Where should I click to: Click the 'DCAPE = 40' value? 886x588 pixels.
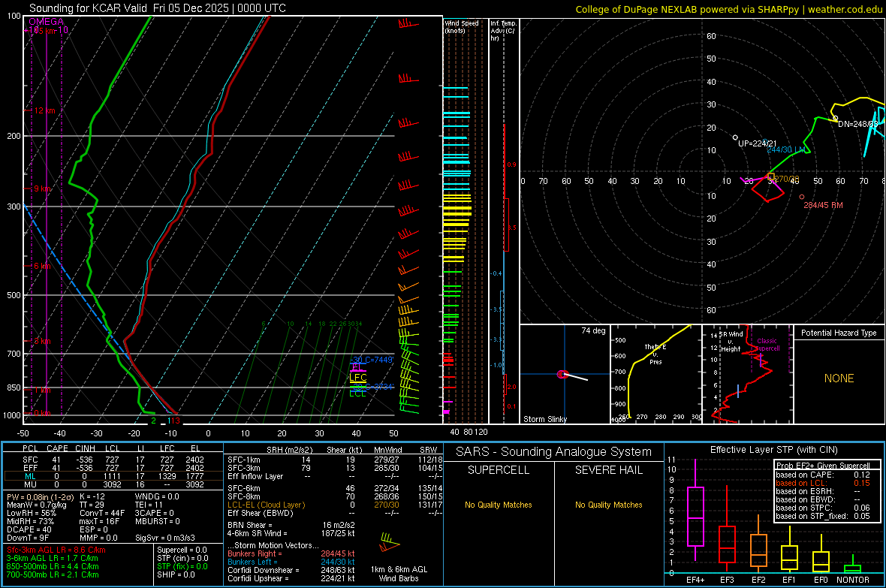[x=29, y=529]
